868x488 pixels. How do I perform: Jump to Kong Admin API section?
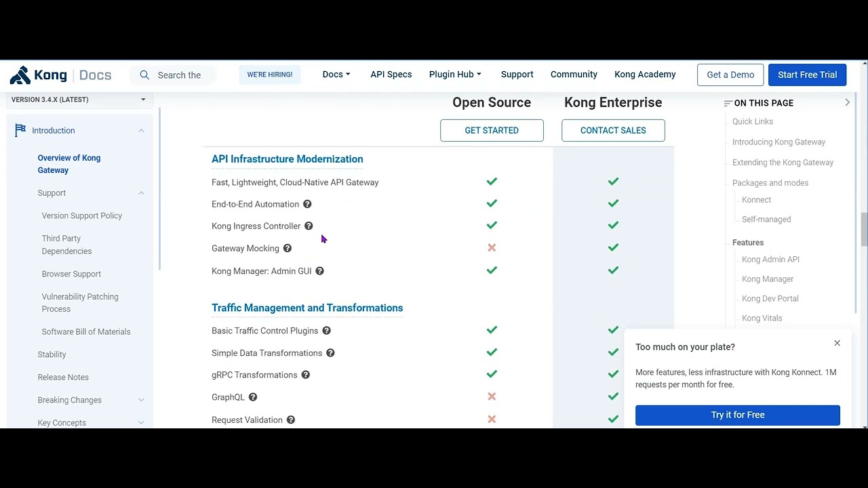770,260
